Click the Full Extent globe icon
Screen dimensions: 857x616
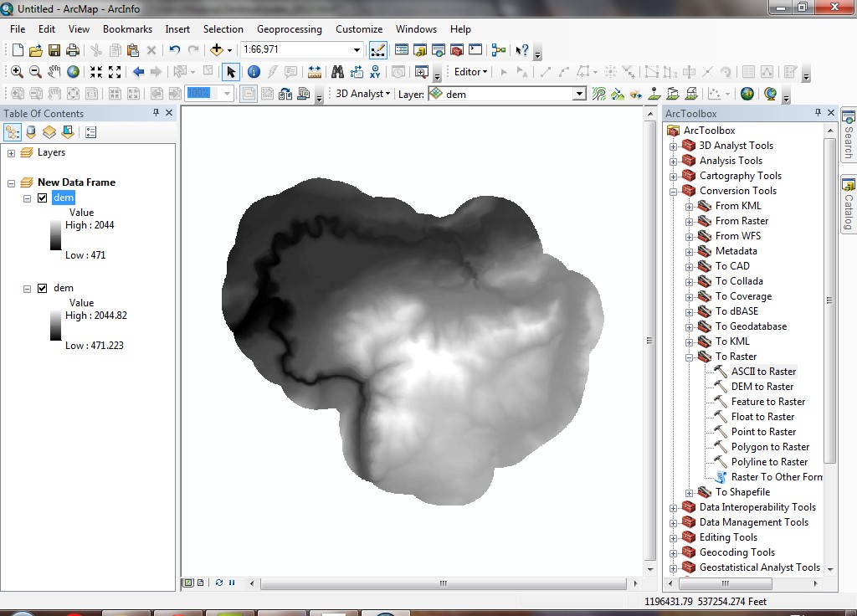point(74,72)
